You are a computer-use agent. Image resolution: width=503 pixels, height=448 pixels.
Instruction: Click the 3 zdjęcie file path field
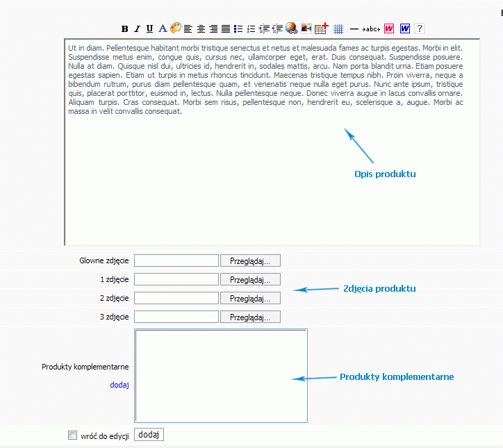(x=176, y=317)
